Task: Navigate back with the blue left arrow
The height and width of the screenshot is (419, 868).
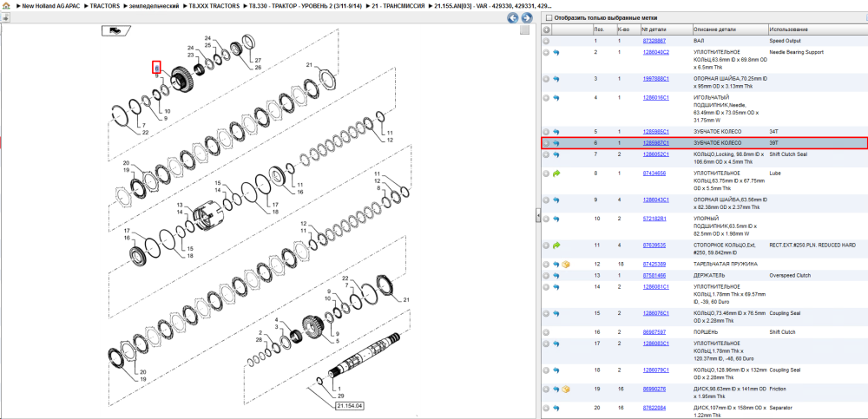Action: click(513, 17)
